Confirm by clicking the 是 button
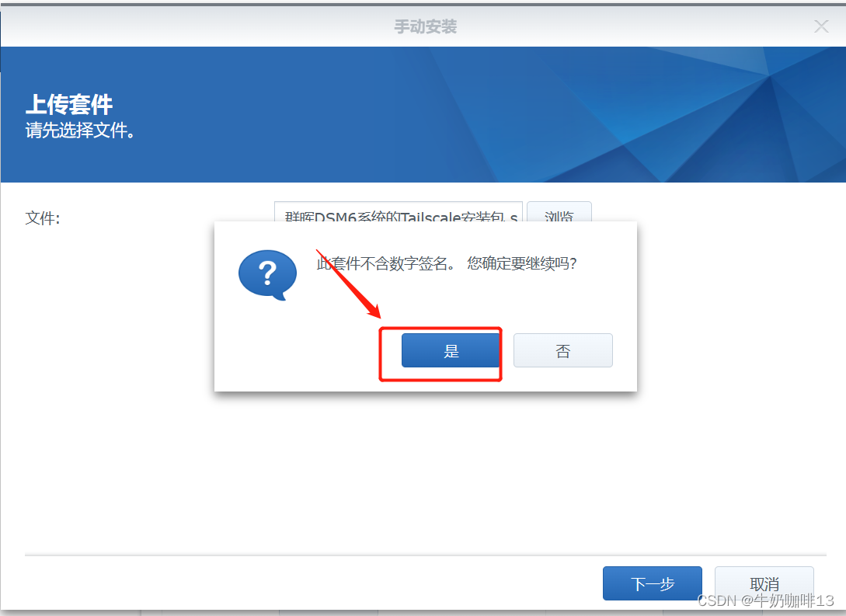This screenshot has height=616, width=846. (x=451, y=350)
